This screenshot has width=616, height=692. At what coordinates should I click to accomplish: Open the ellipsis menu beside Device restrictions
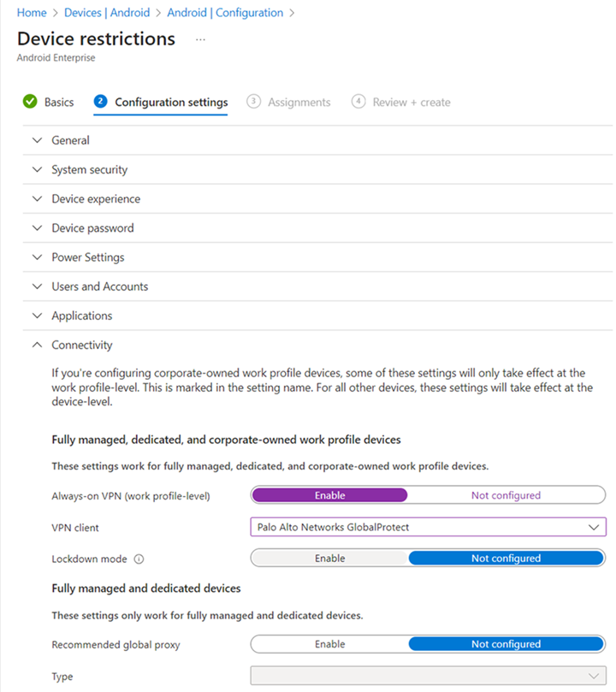pyautogui.click(x=200, y=40)
